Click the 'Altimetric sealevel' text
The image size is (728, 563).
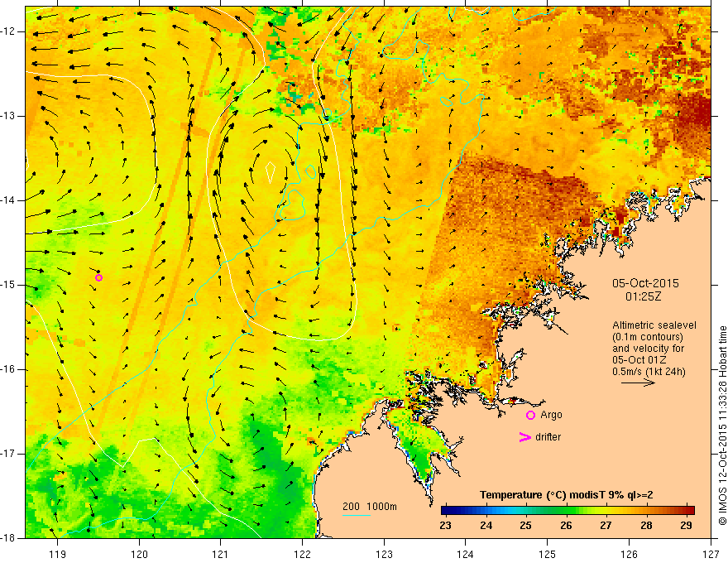pyautogui.click(x=654, y=325)
